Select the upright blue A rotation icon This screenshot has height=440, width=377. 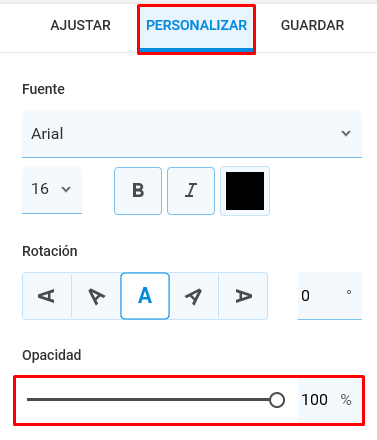(145, 296)
